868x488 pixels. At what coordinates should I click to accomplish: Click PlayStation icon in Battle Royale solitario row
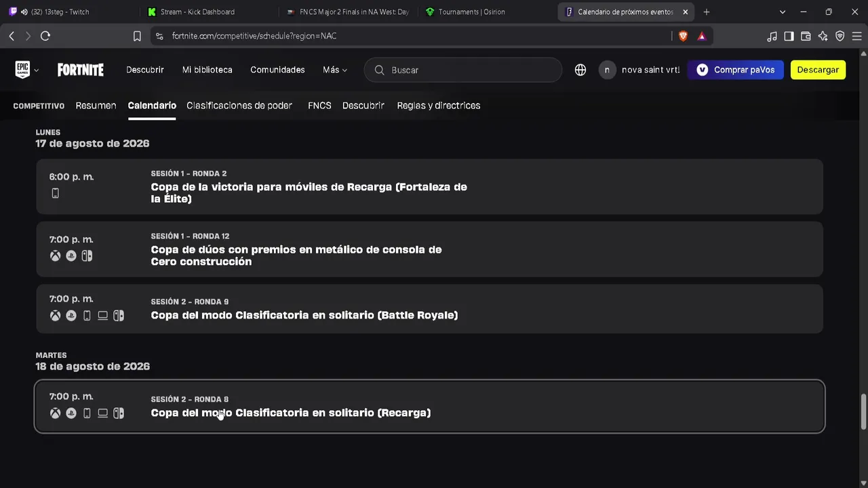[71, 316]
